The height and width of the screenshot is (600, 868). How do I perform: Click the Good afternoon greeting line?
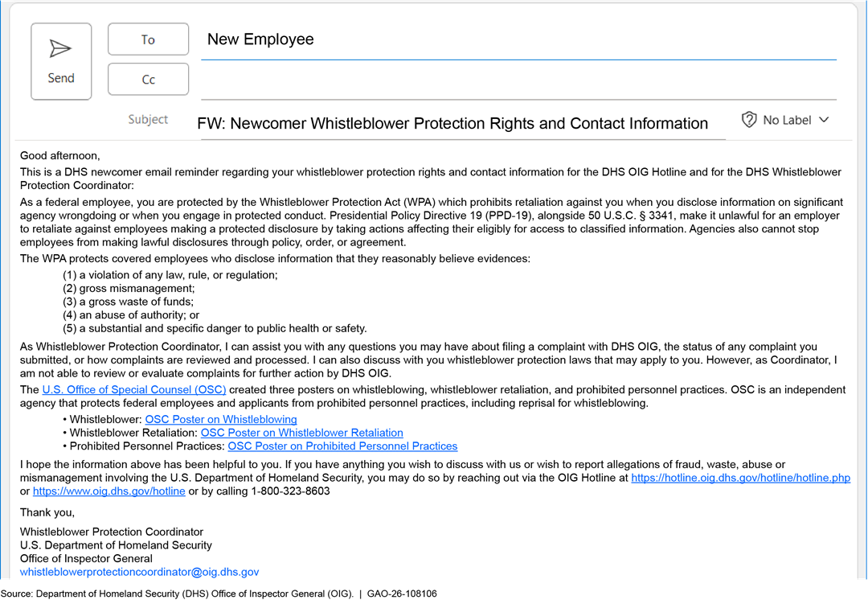pos(59,156)
